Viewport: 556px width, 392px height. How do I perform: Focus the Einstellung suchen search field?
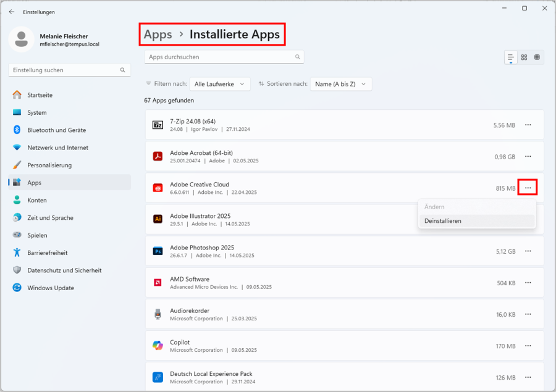[69, 70]
